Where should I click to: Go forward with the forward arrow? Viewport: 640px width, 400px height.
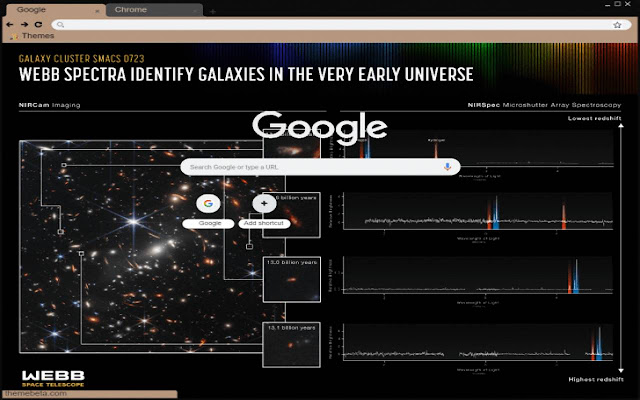(24, 24)
